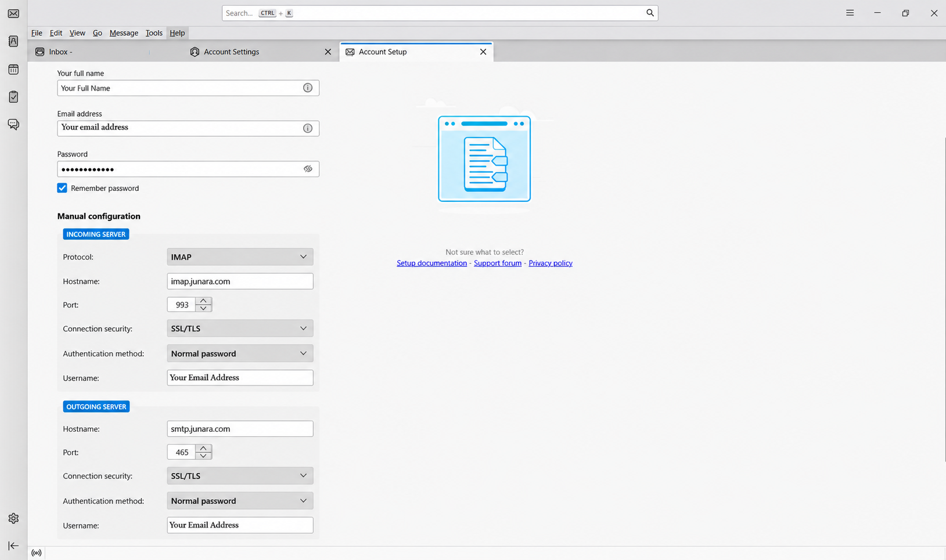The width and height of the screenshot is (946, 560).
Task: Open the Chat sidebar icon
Action: pos(13,124)
